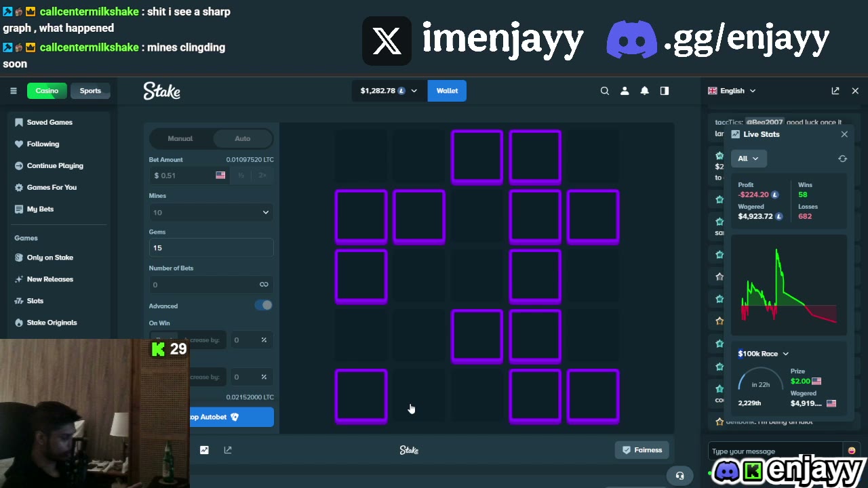
Task: Click the $100k Race countdown gauge
Action: (760, 380)
